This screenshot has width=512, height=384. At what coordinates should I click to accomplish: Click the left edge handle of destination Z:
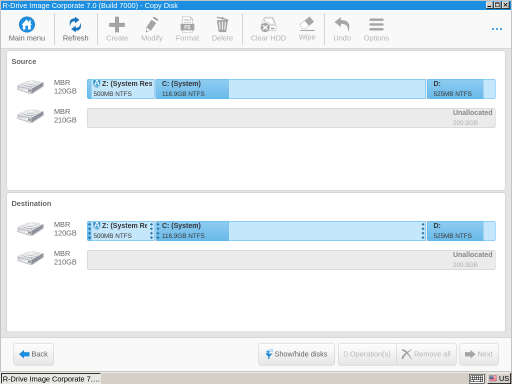pyautogui.click(x=89, y=231)
